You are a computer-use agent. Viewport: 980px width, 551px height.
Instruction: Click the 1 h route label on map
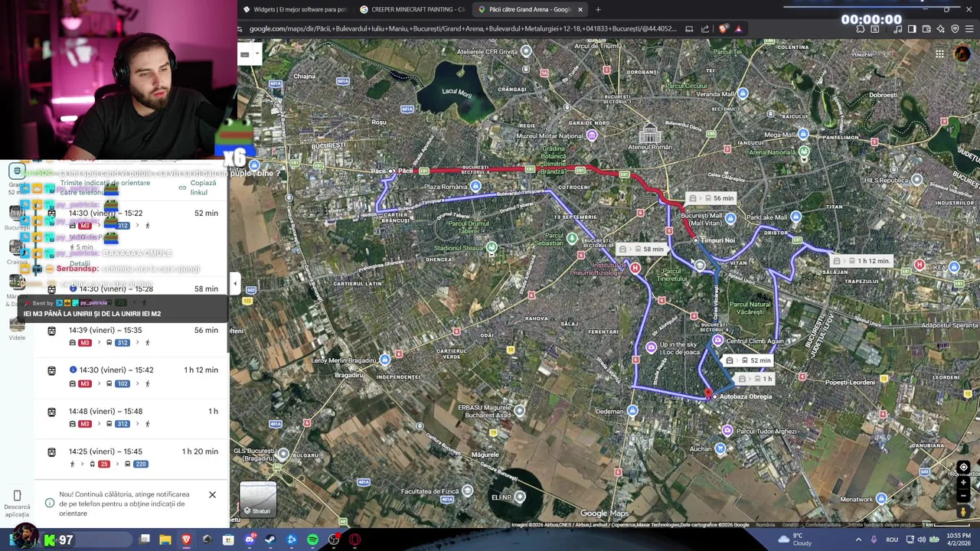click(x=756, y=379)
